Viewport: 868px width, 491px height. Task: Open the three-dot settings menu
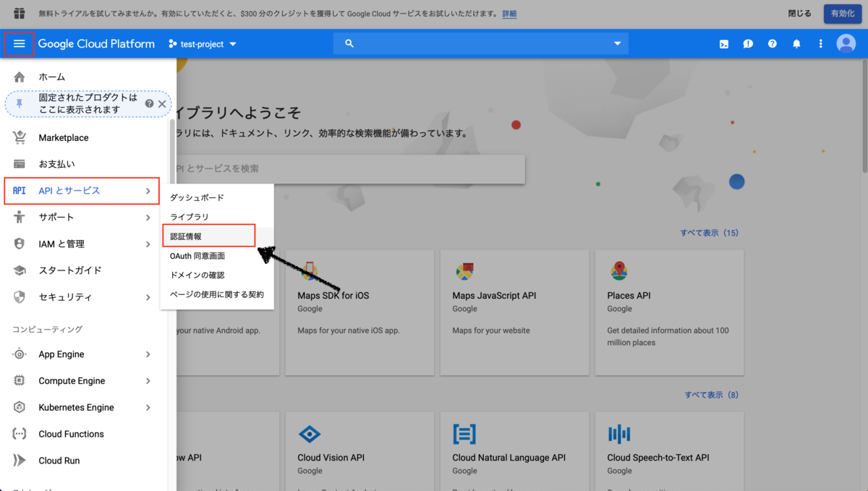(x=821, y=44)
